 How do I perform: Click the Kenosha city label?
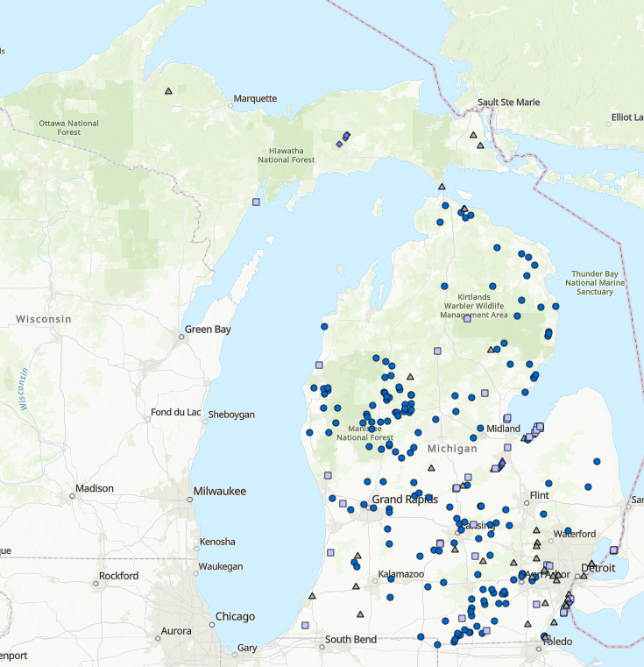(x=217, y=542)
